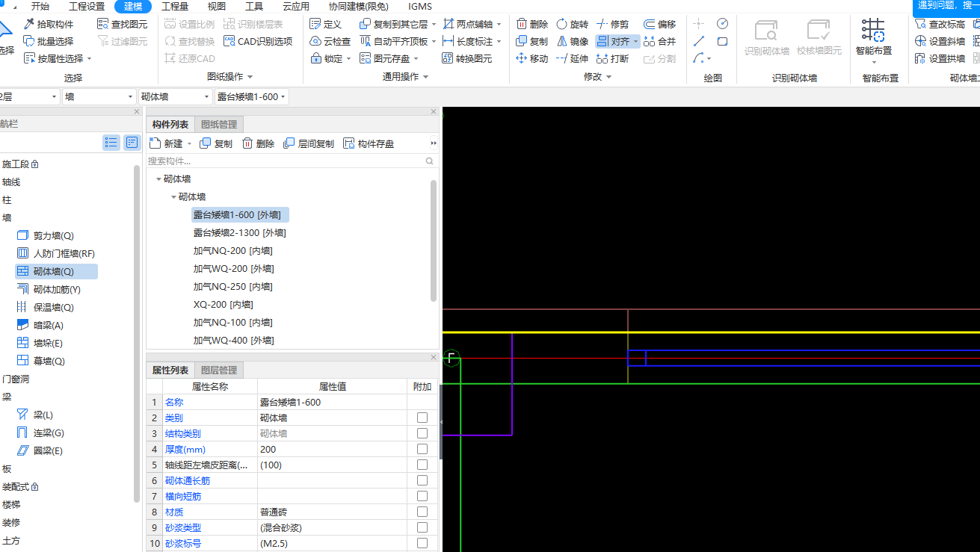
Task: Tick the 附加 checkbox for 类别 row
Action: [422, 418]
